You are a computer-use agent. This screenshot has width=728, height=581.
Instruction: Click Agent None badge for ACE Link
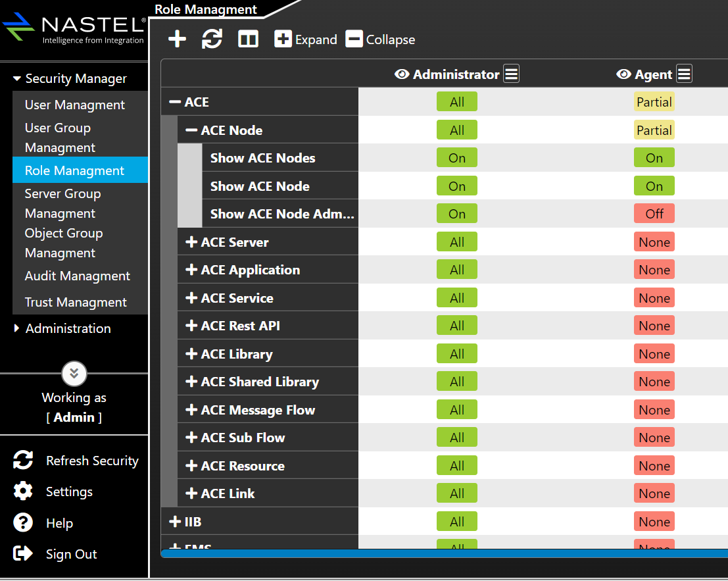pos(654,493)
